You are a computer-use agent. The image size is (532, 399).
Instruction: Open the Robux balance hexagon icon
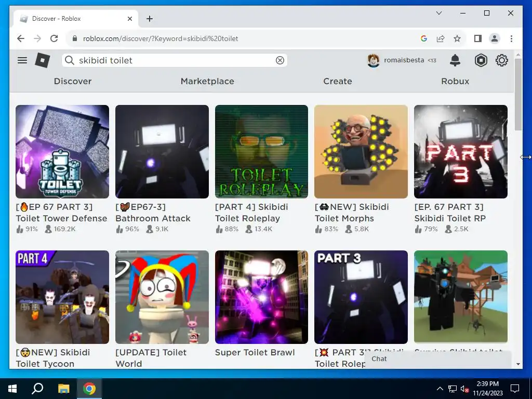(x=481, y=60)
